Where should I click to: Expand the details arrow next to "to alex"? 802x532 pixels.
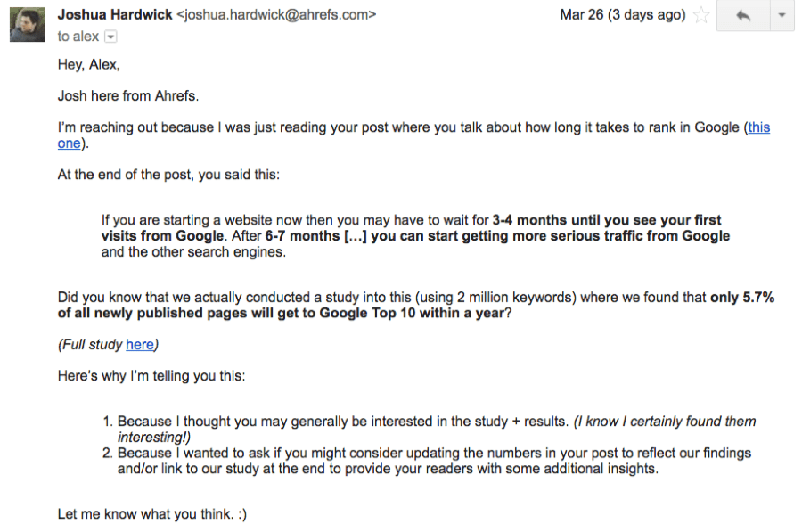[110, 37]
